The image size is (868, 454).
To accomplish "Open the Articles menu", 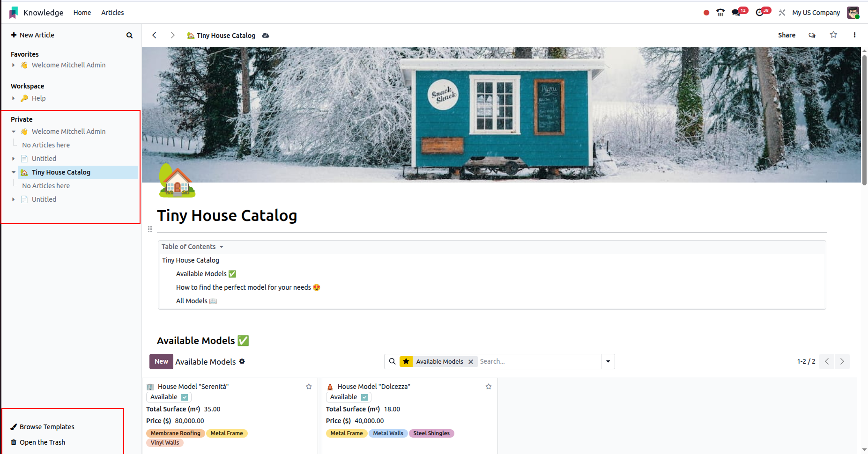I will pyautogui.click(x=112, y=13).
